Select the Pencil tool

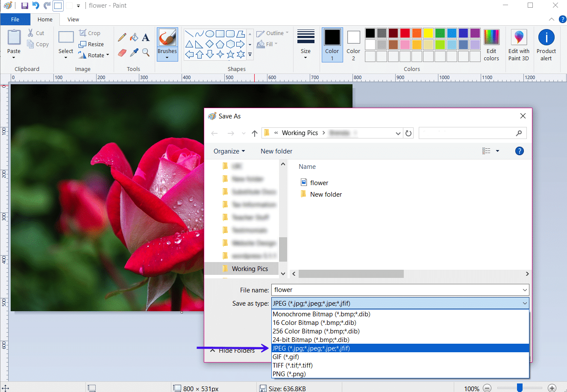(122, 37)
